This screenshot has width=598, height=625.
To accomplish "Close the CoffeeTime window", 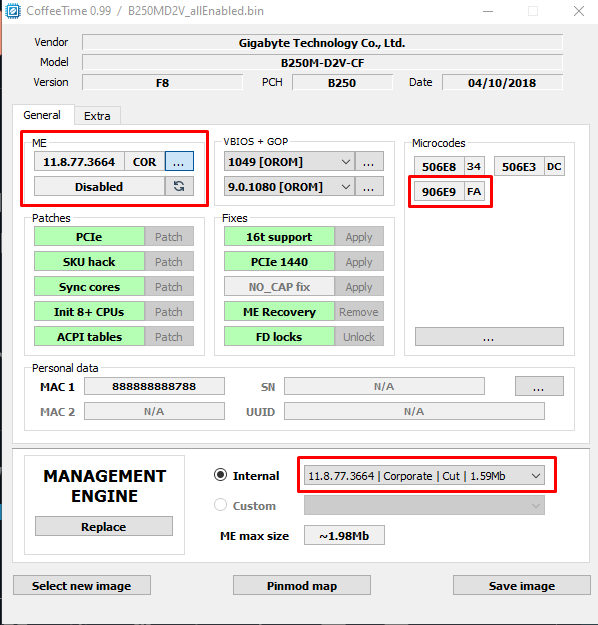I will point(579,11).
